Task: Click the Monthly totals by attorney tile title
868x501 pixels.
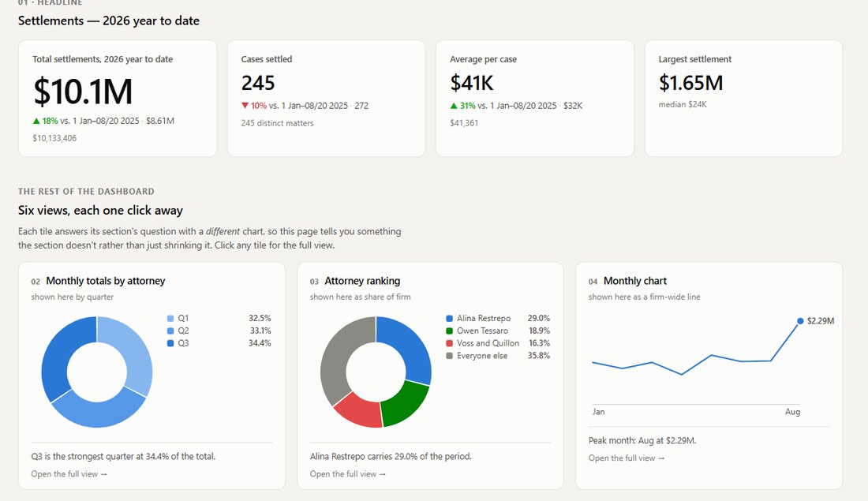Action: click(x=105, y=281)
